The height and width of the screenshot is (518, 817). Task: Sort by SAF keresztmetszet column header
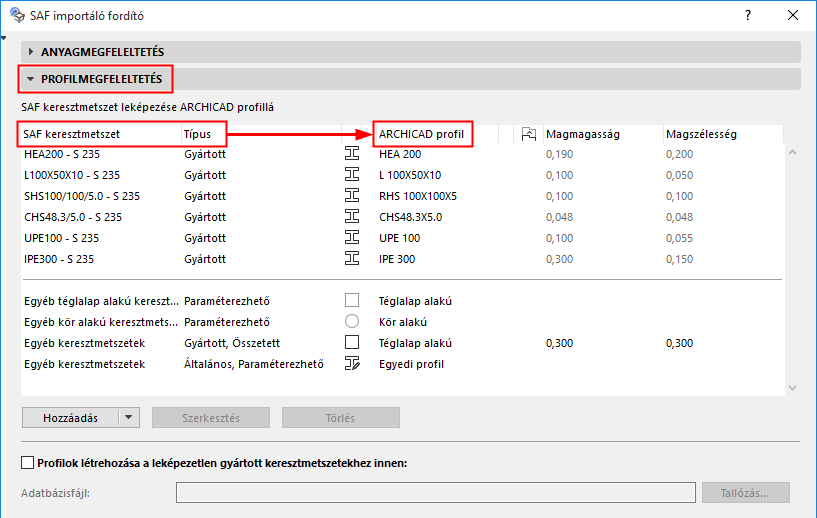71,134
